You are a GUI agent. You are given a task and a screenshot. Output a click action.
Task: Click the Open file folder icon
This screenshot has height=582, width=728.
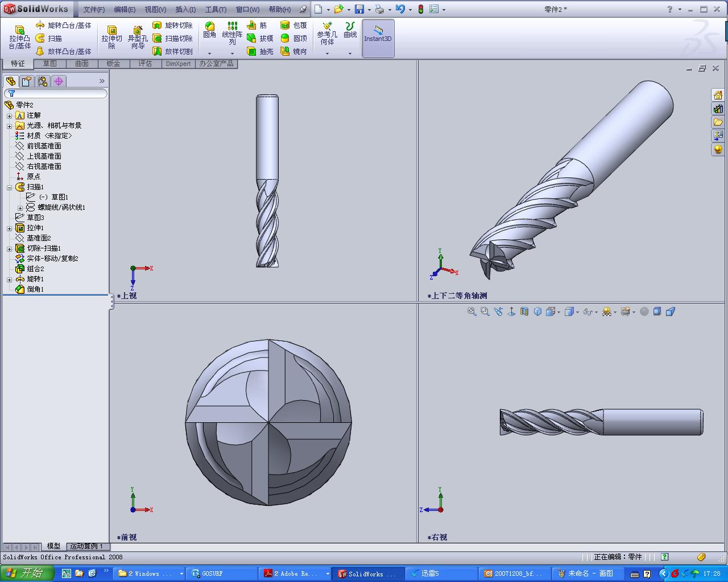(x=338, y=9)
